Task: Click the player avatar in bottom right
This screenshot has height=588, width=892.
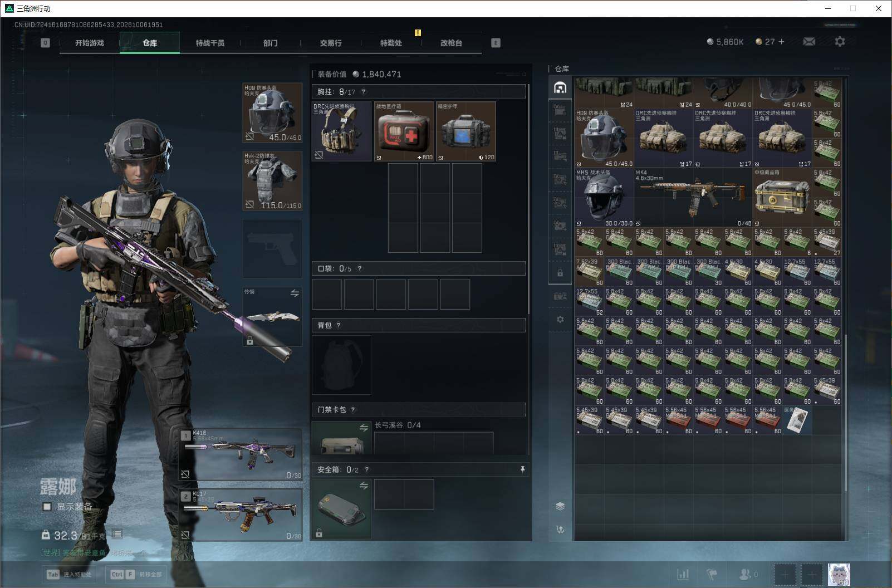Action: click(839, 575)
